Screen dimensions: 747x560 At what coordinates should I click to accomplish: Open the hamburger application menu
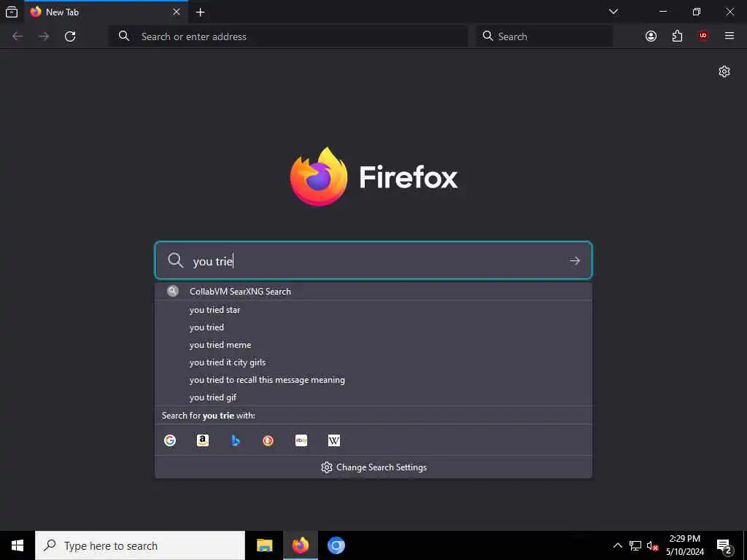pos(729,36)
